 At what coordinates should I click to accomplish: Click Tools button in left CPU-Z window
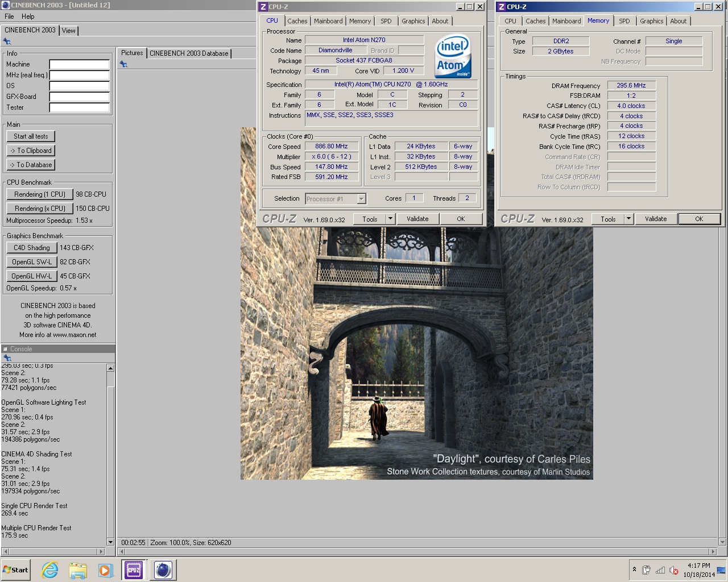click(370, 219)
